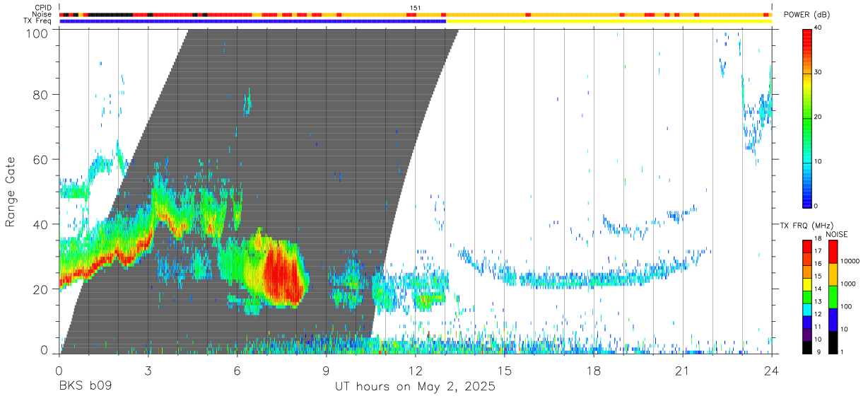
Task: Click the POWER (dB) legend title
Action: (x=807, y=15)
